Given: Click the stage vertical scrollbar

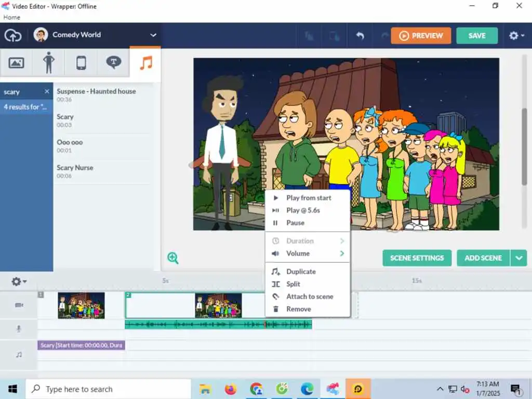Looking at the screenshot, I should [x=525, y=147].
